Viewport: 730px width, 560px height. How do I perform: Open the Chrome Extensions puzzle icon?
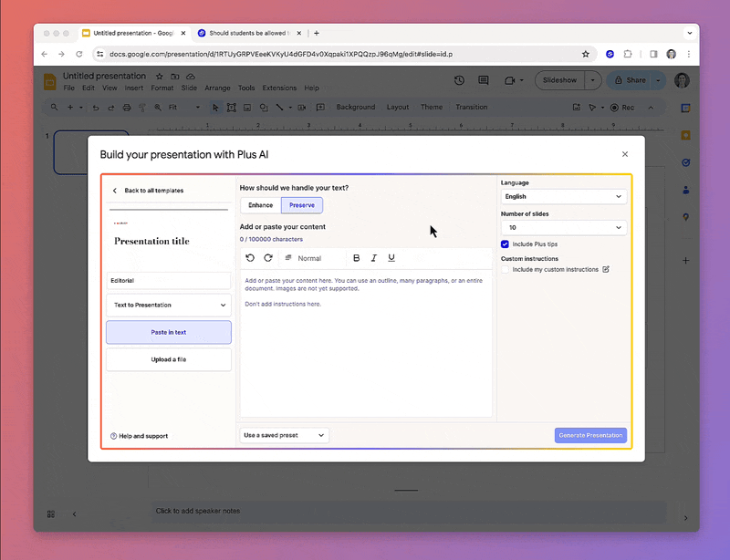(x=628, y=54)
